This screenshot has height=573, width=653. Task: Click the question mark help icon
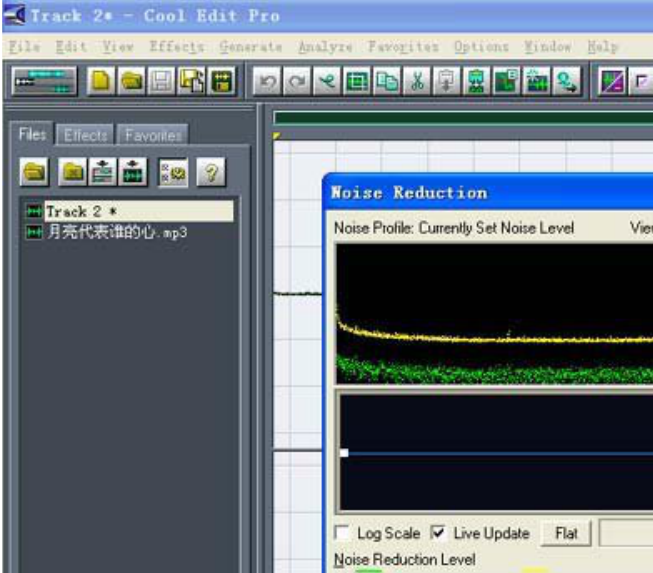point(210,173)
